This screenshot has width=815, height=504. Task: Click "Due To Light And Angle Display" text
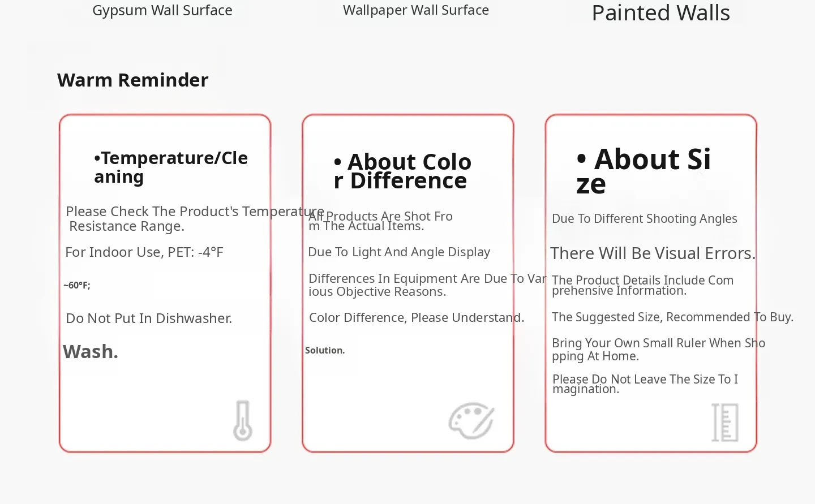coord(399,252)
